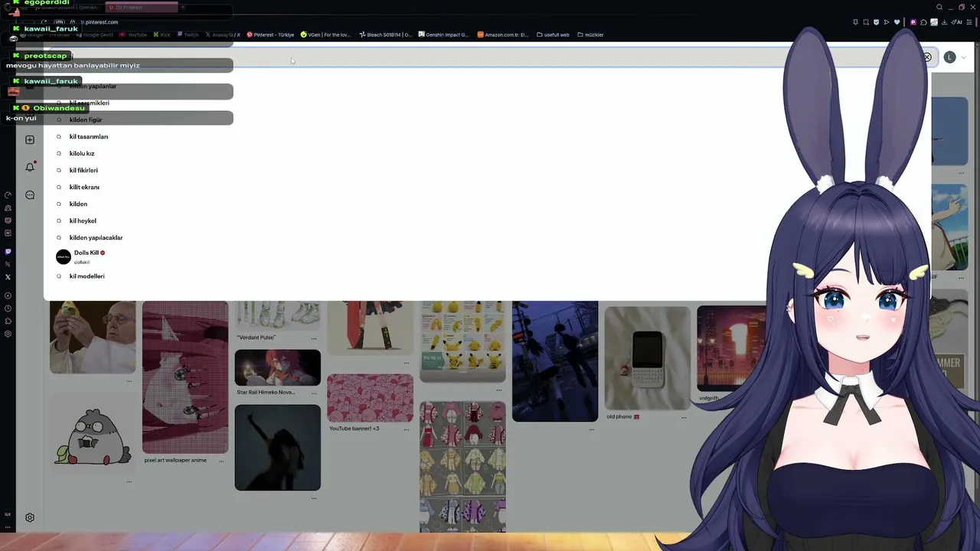
Task: Open more options for "old phone" pin
Action: click(x=684, y=417)
